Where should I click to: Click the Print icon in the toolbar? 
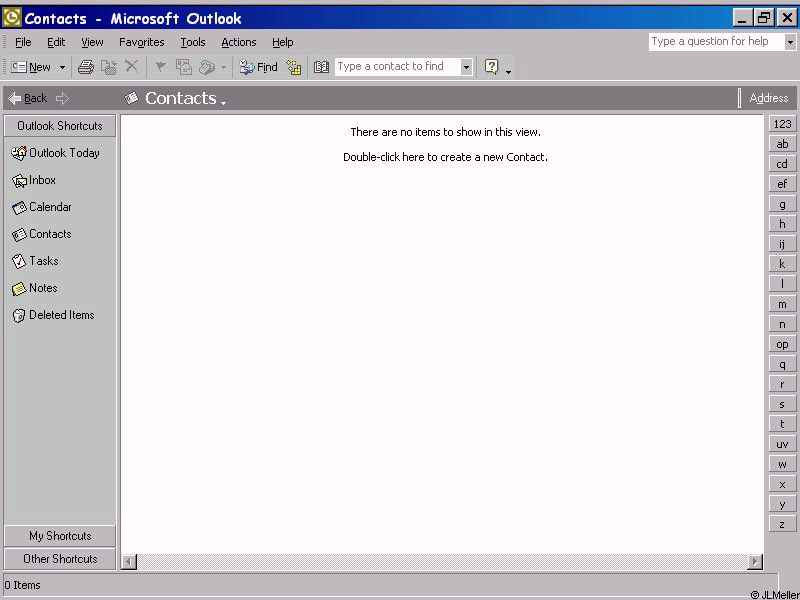coord(86,67)
